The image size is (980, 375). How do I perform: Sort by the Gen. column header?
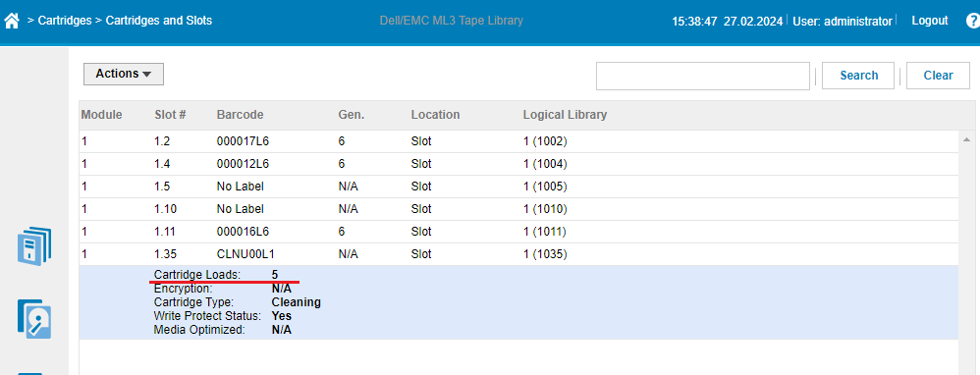coord(352,115)
